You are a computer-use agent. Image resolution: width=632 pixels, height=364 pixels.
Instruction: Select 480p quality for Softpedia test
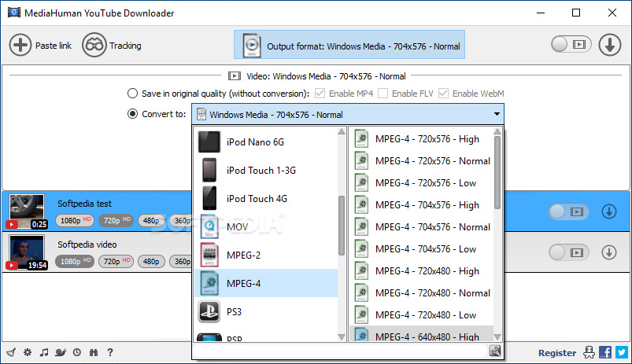pos(151,220)
